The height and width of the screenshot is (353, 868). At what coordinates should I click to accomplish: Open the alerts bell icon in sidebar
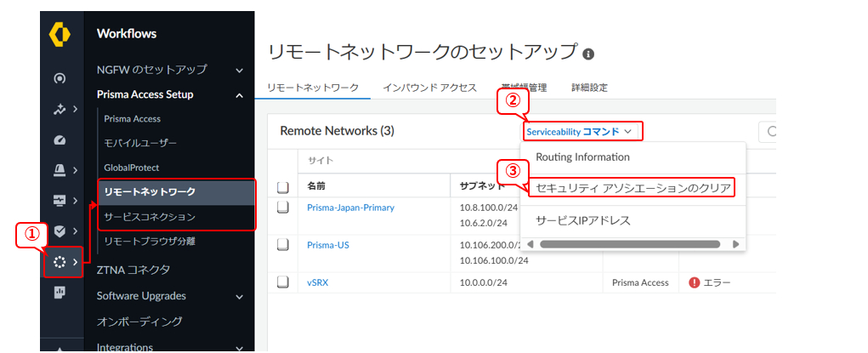pyautogui.click(x=60, y=170)
